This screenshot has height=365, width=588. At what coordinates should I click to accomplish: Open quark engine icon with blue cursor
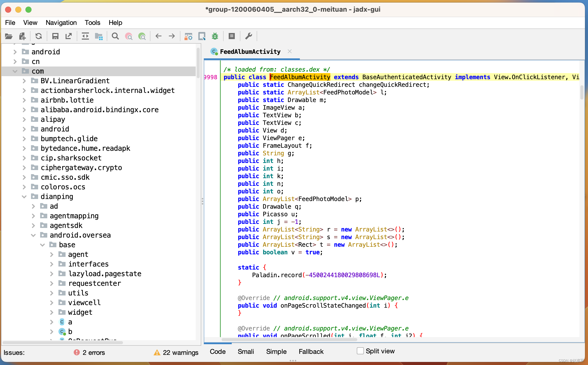coord(202,36)
